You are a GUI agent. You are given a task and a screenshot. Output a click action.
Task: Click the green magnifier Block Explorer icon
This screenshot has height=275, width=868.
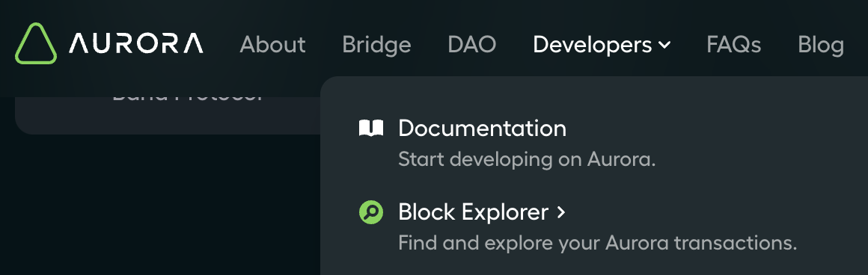pos(371,212)
